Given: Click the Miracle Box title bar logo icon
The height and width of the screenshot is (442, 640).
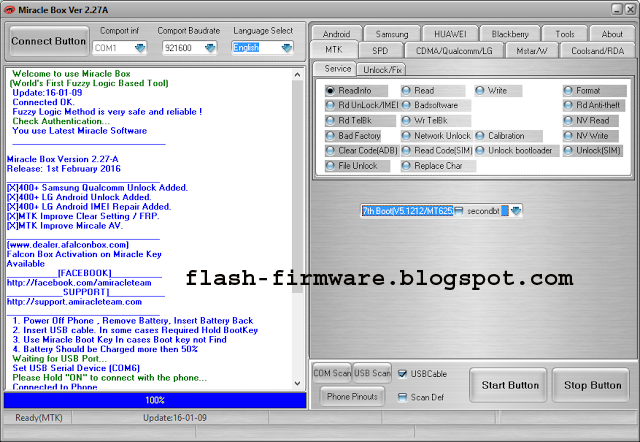Looking at the screenshot, I should pyautogui.click(x=9, y=10).
